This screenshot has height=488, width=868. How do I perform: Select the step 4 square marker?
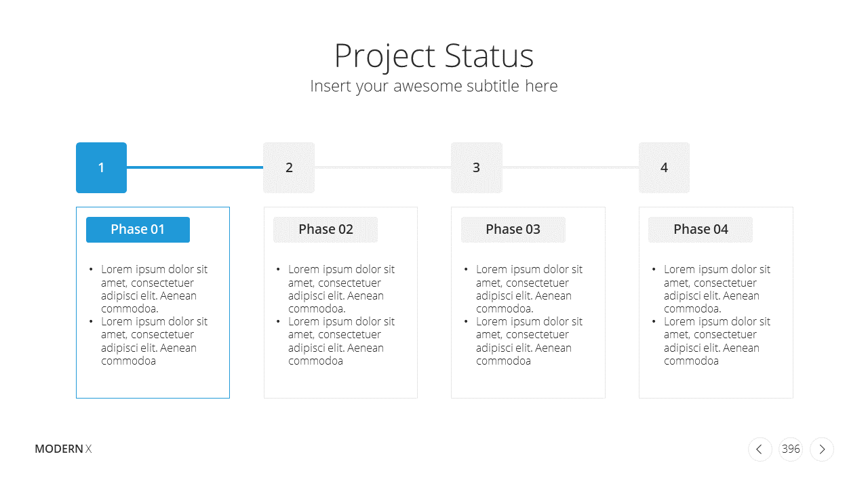tap(664, 167)
